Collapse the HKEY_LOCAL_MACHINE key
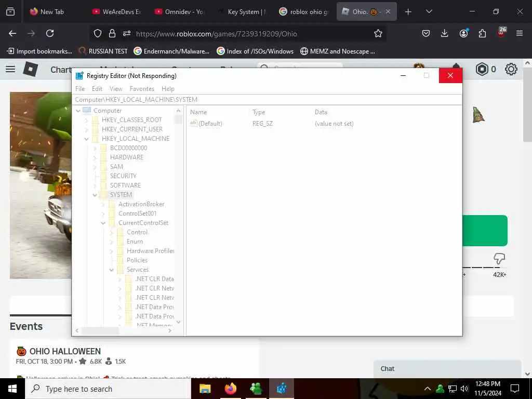 pyautogui.click(x=87, y=139)
